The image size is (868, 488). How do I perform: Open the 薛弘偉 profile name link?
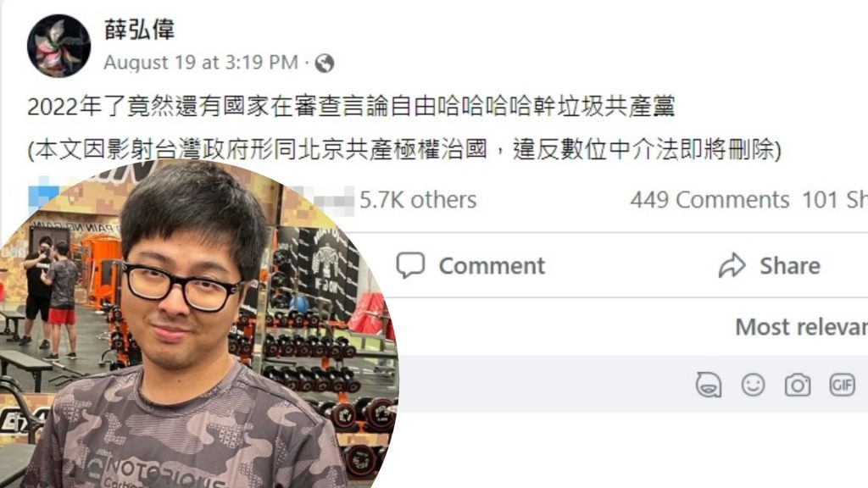point(140,30)
